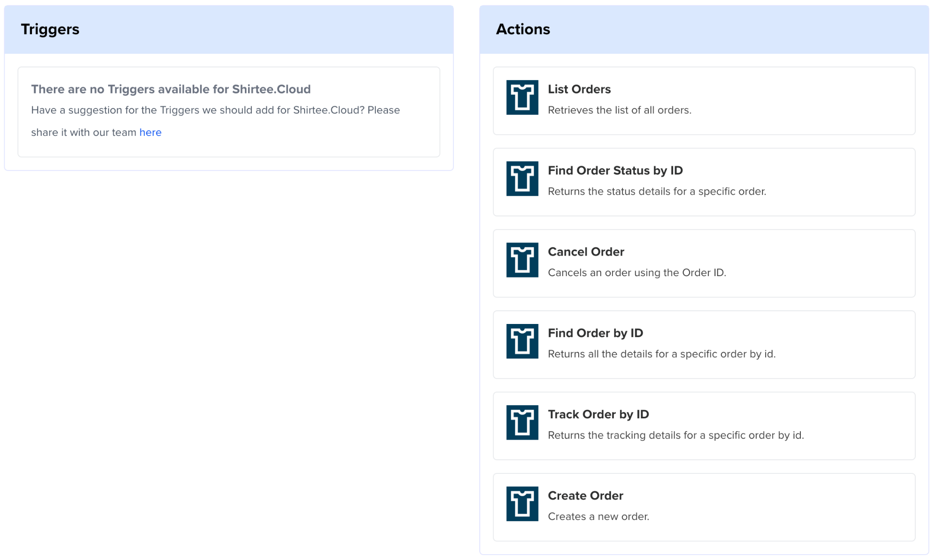
Task: Open the Cancel Order action title
Action: 586,252
